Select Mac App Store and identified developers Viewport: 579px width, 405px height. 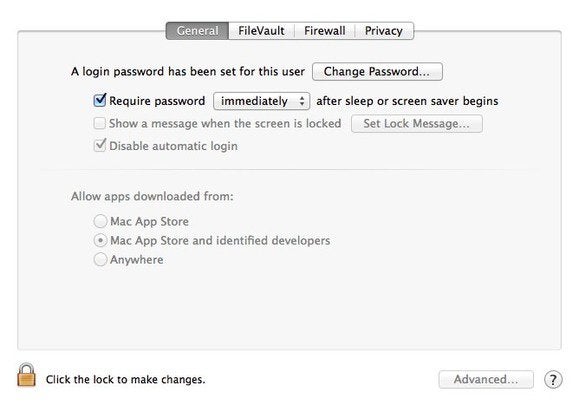pyautogui.click(x=100, y=240)
